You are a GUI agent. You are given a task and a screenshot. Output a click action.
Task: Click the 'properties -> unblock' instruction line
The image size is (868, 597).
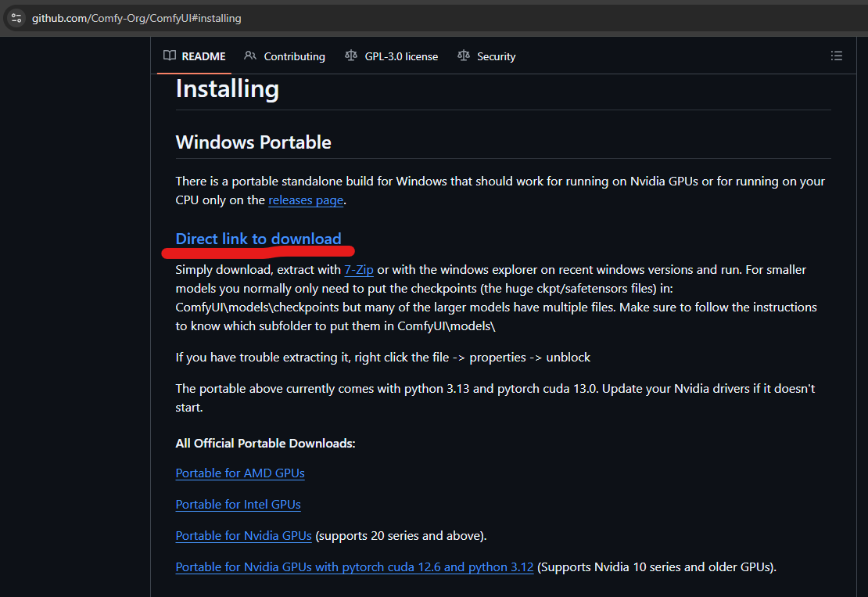383,358
